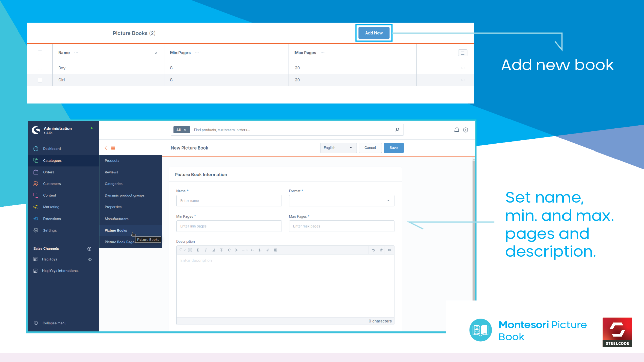
Task: Click the Extensions sidebar icon
Action: click(x=36, y=218)
